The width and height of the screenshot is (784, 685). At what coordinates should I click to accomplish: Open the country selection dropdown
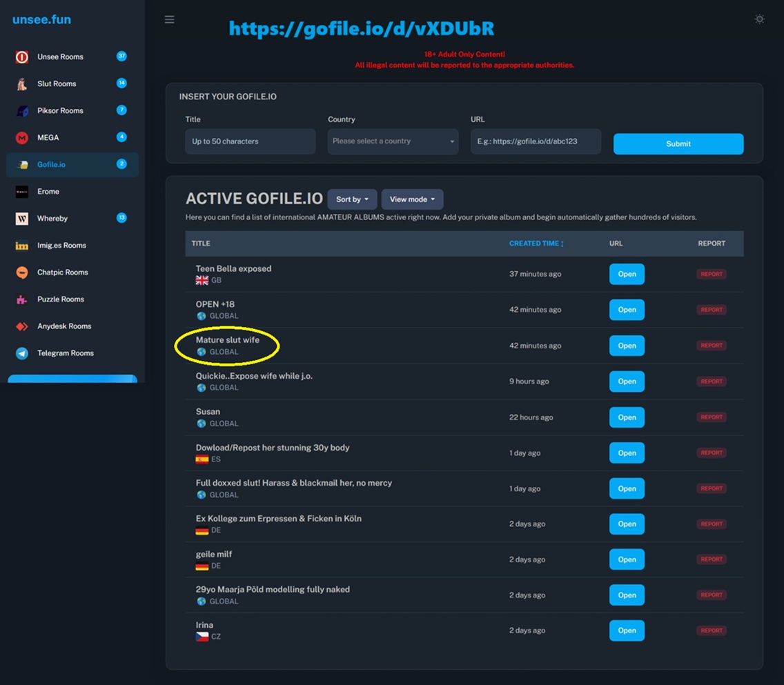coord(393,142)
